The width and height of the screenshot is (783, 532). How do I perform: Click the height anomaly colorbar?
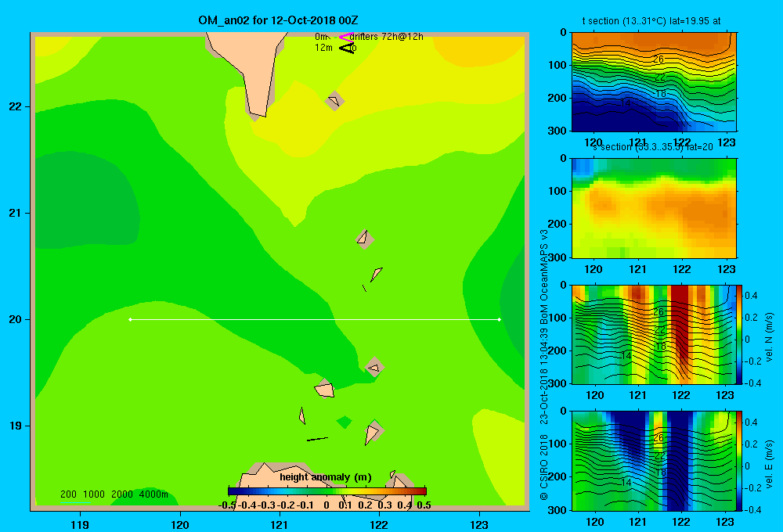(x=327, y=491)
